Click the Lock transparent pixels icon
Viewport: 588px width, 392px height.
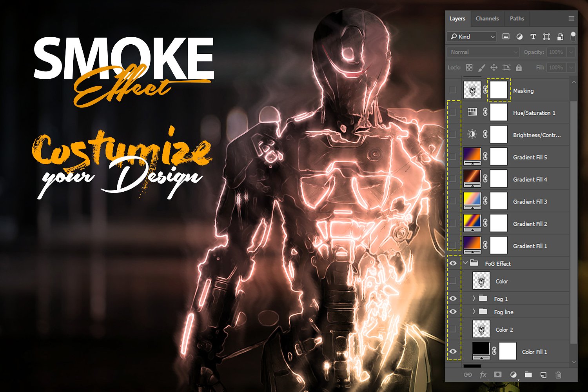pos(469,67)
